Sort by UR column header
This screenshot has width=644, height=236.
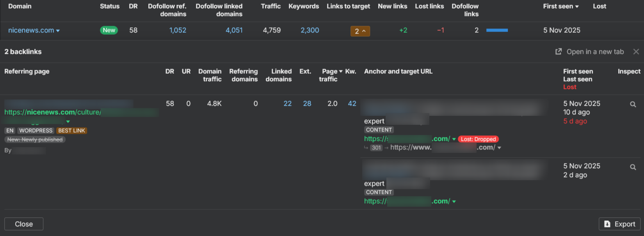[x=186, y=71]
